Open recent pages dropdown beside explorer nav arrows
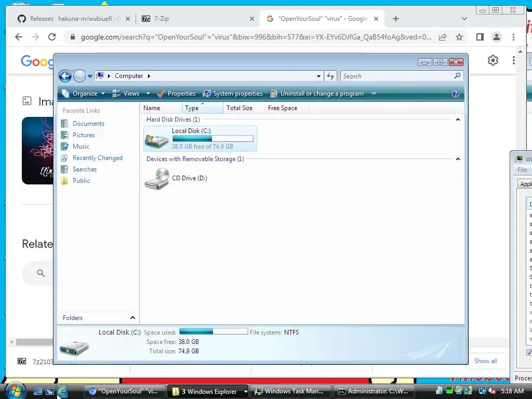532x399 pixels. coord(90,76)
